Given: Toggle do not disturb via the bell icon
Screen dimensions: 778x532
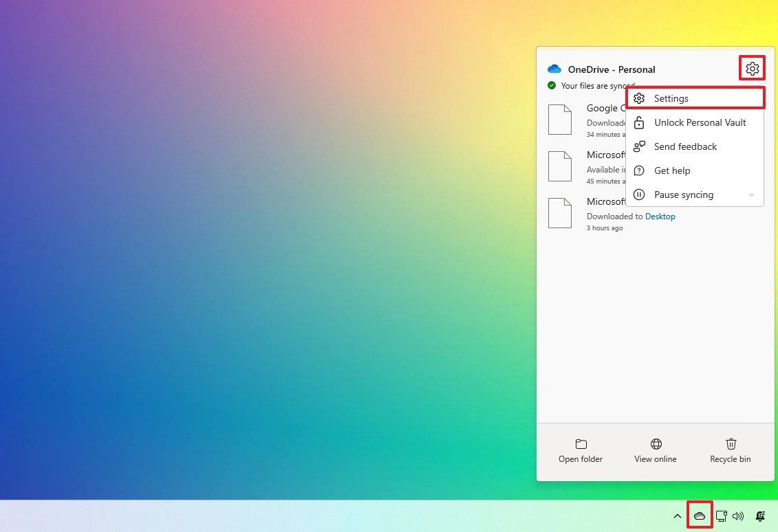Looking at the screenshot, I should (x=760, y=516).
